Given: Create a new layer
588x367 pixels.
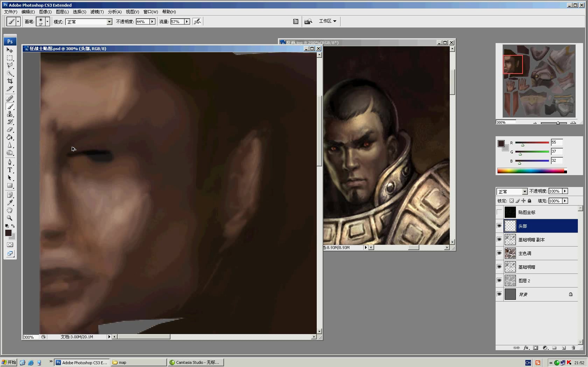Looking at the screenshot, I should point(564,348).
